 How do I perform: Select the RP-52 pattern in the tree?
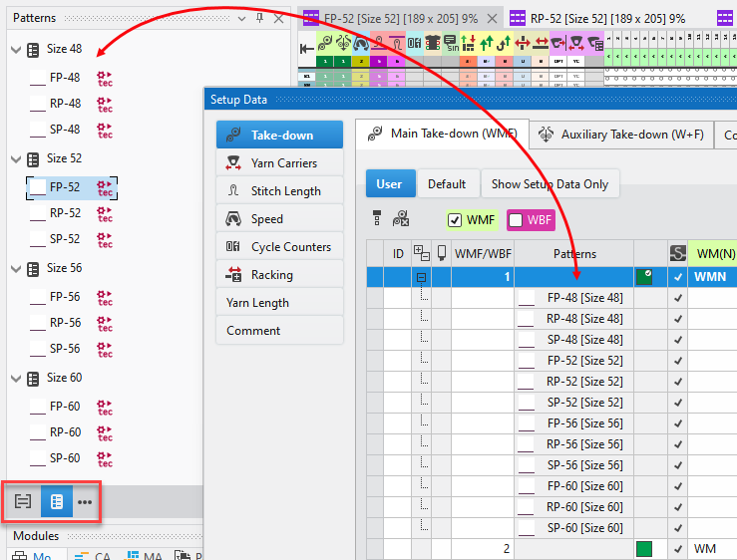click(x=65, y=213)
